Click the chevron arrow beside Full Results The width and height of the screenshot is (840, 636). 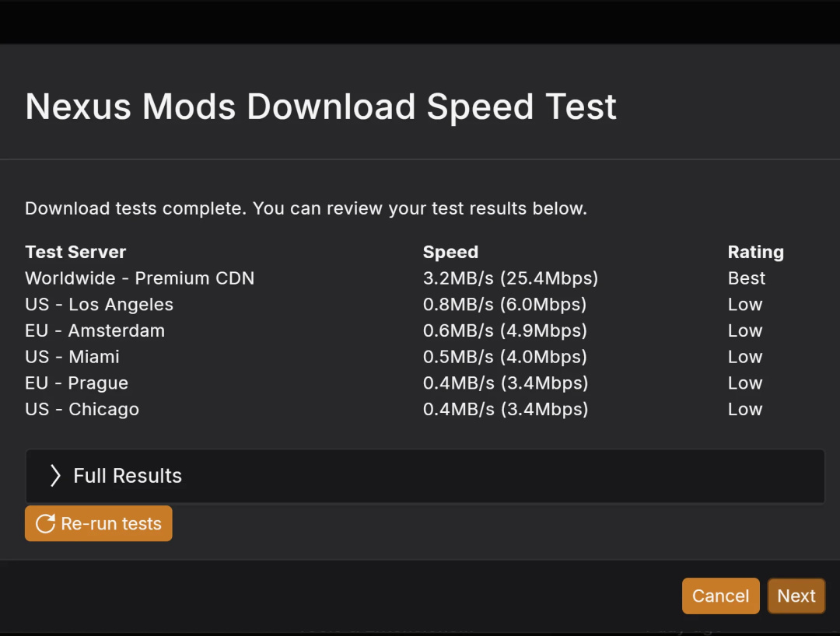[x=55, y=476]
